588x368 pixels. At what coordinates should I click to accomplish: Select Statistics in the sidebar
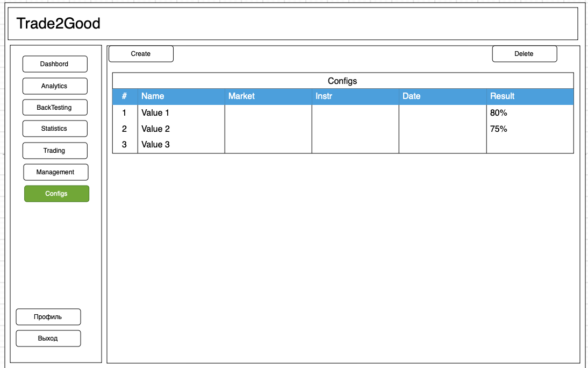(x=55, y=129)
